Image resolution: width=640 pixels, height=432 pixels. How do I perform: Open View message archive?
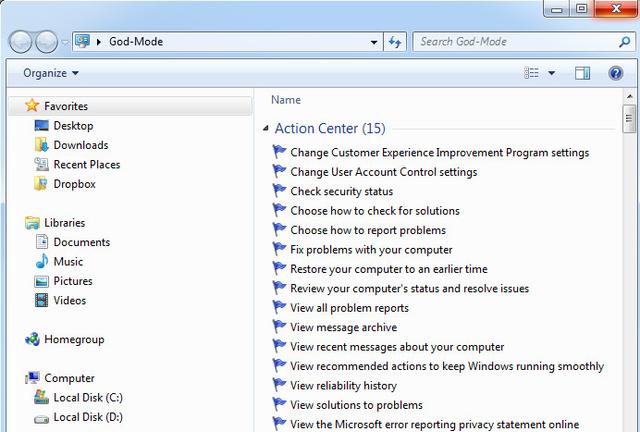click(x=343, y=327)
